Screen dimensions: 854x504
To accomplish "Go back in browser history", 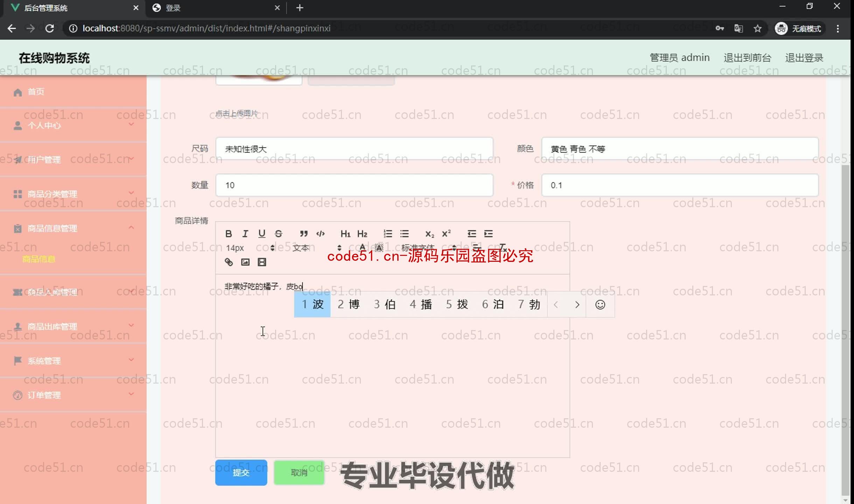I will [x=12, y=28].
